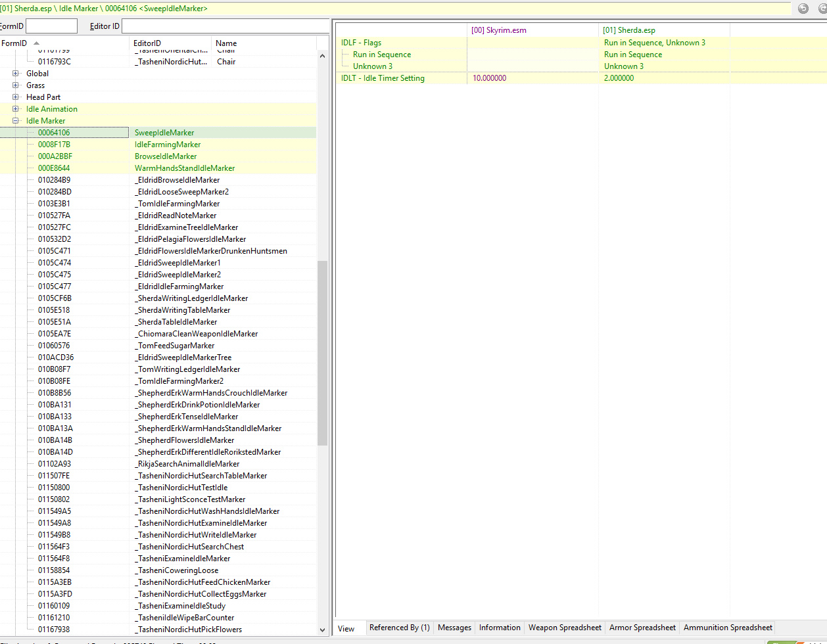
Task: Expand the Grass record group
Action: click(16, 85)
